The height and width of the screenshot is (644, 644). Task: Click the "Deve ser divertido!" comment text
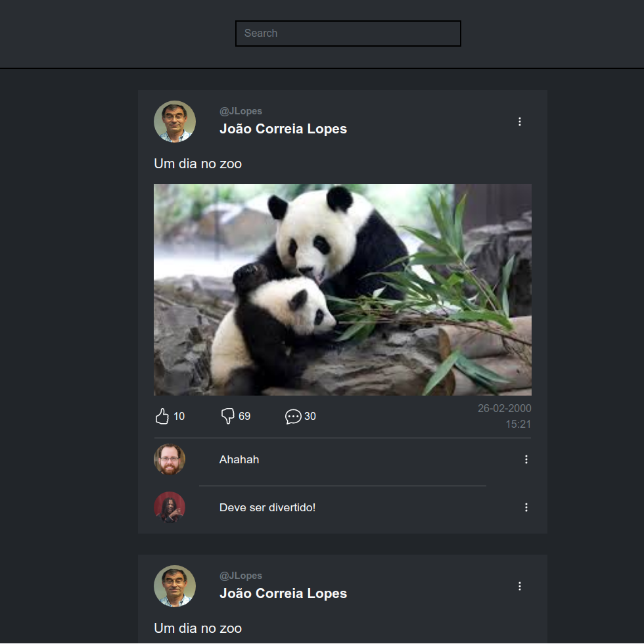pyautogui.click(x=267, y=508)
